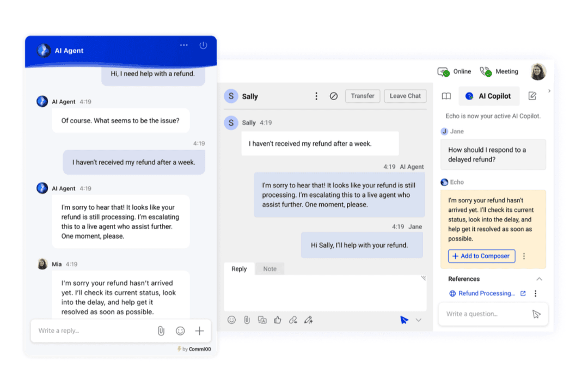Click the plus icon in widget reply bar

point(199,331)
